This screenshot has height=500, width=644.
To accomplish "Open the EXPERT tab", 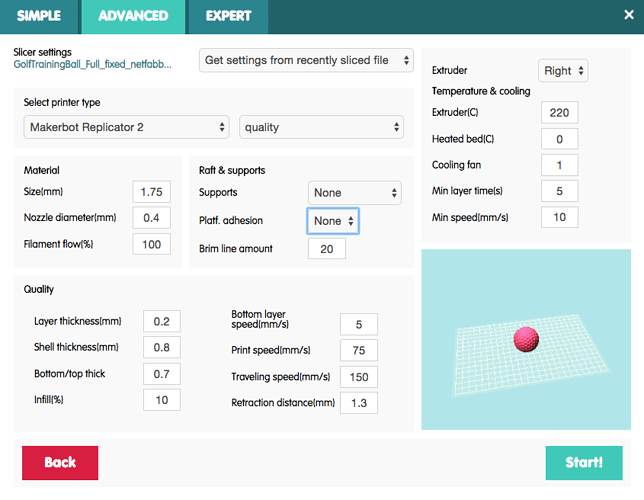I will (228, 16).
